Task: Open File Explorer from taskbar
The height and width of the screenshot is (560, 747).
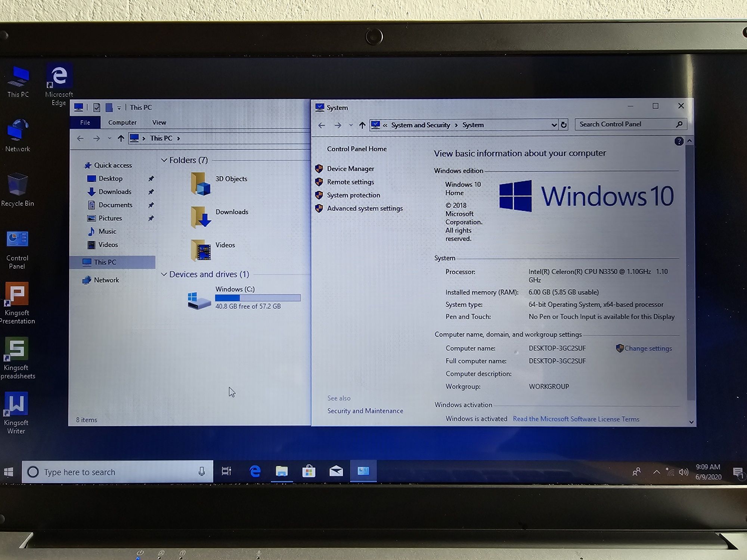Action: tap(282, 471)
